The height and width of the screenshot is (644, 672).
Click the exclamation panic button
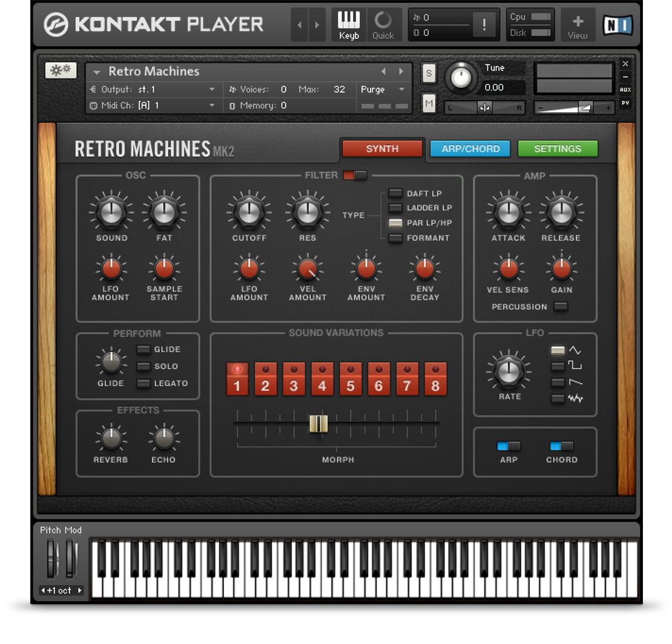pyautogui.click(x=485, y=24)
